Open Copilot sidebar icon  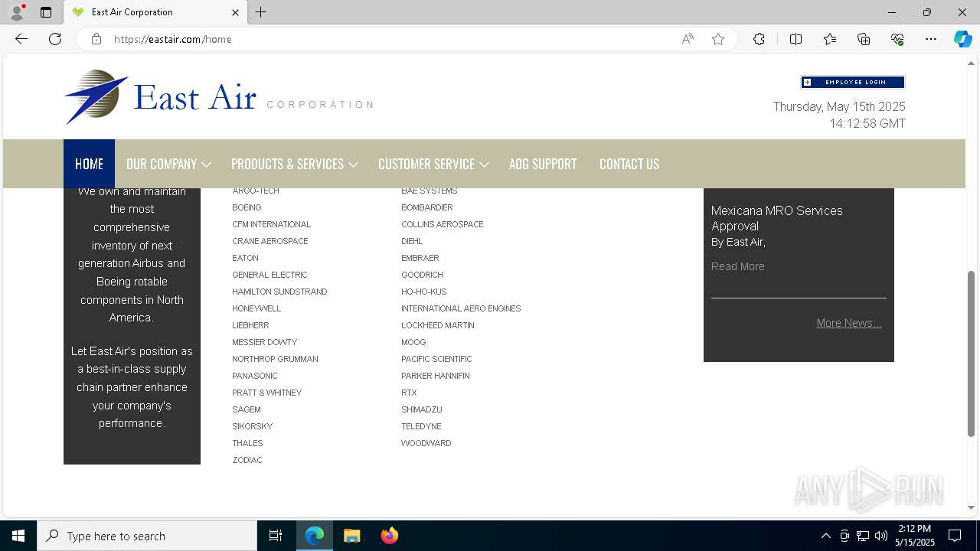click(962, 39)
